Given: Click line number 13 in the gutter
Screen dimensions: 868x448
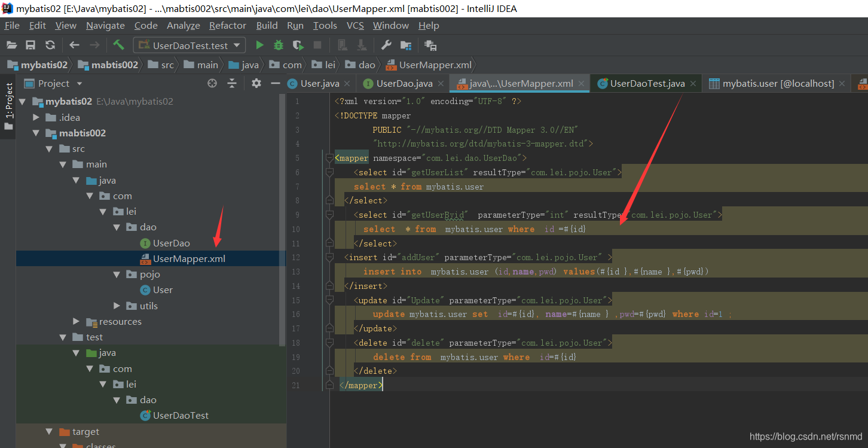Looking at the screenshot, I should 297,272.
